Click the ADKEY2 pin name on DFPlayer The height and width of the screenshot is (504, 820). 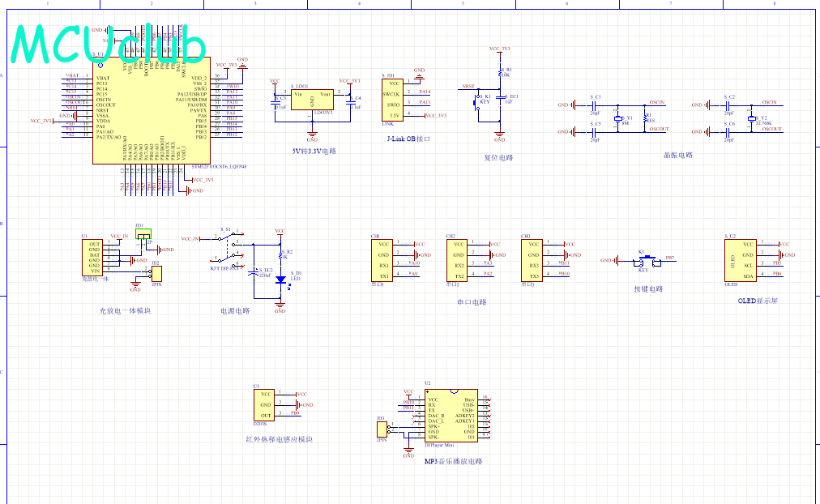click(x=465, y=416)
